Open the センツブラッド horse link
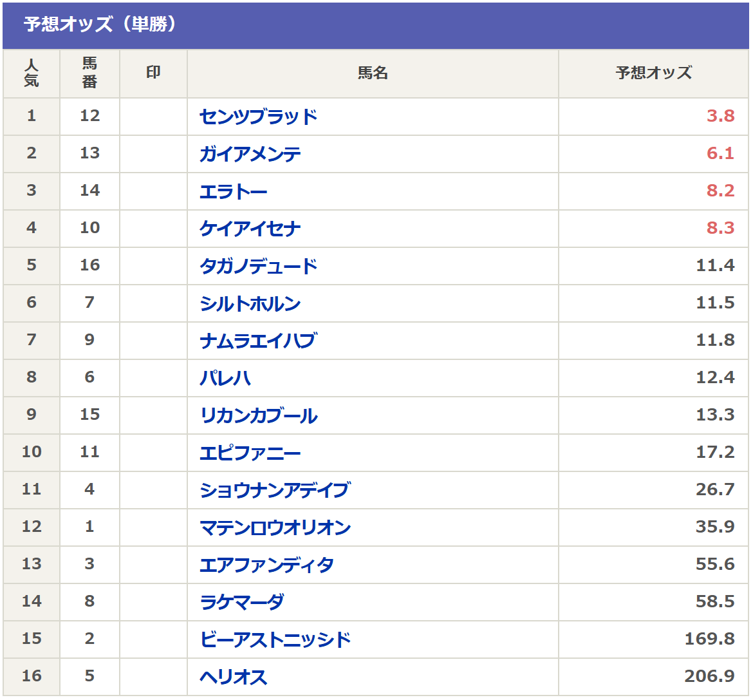Screen dimensions: 753x700 258,117
